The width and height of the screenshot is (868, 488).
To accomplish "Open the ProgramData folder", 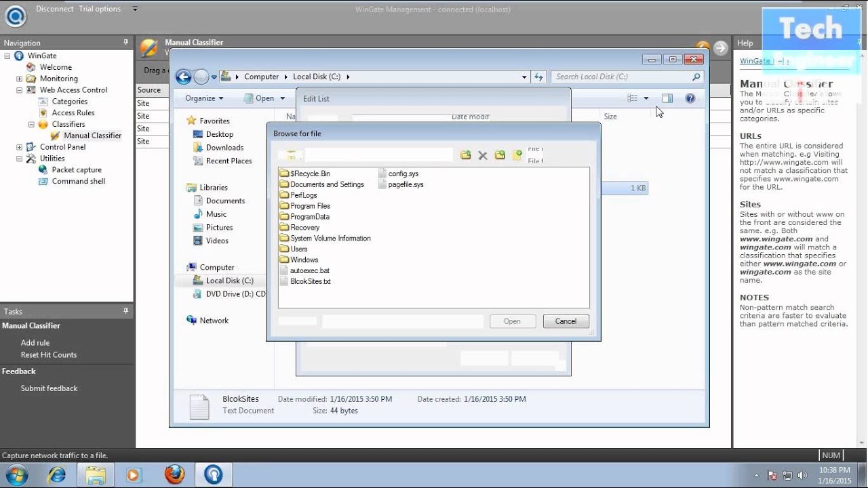I will [x=304, y=217].
